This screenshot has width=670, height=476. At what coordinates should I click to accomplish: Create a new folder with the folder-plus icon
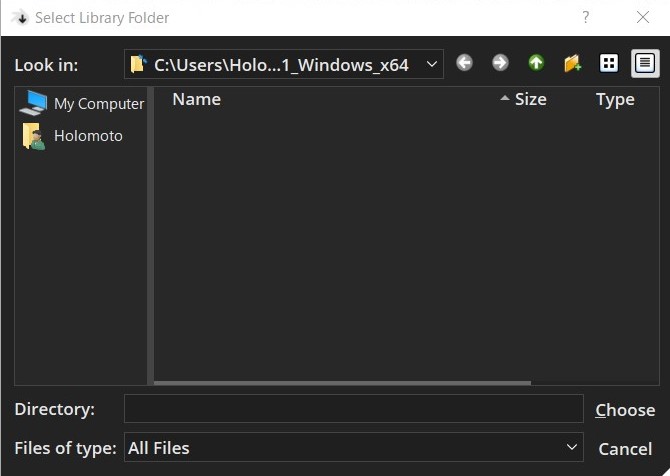coord(573,64)
